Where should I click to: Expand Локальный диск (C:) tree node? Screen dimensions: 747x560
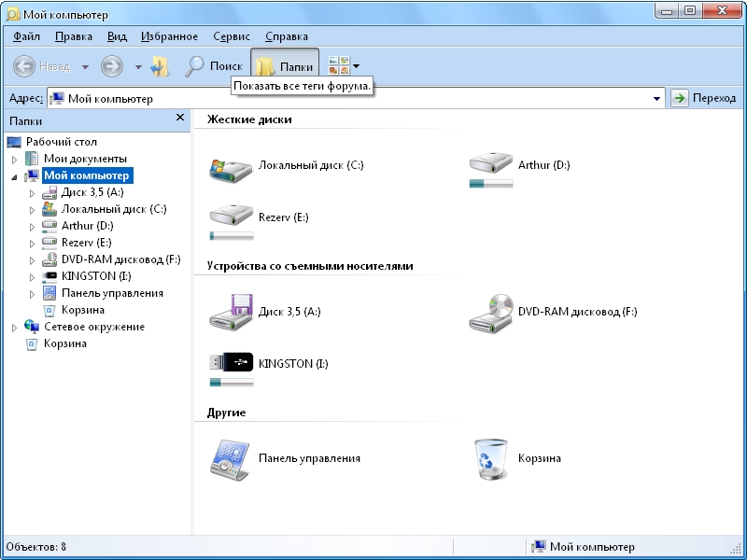tap(32, 210)
